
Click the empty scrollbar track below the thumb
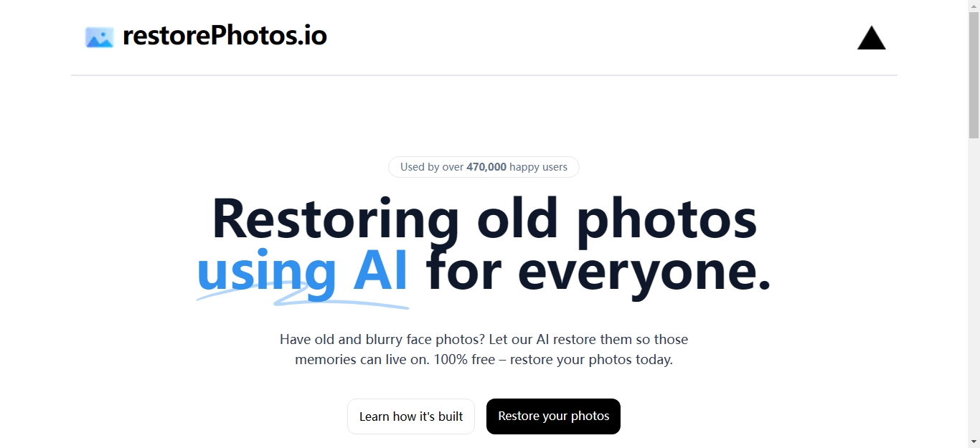(x=974, y=287)
